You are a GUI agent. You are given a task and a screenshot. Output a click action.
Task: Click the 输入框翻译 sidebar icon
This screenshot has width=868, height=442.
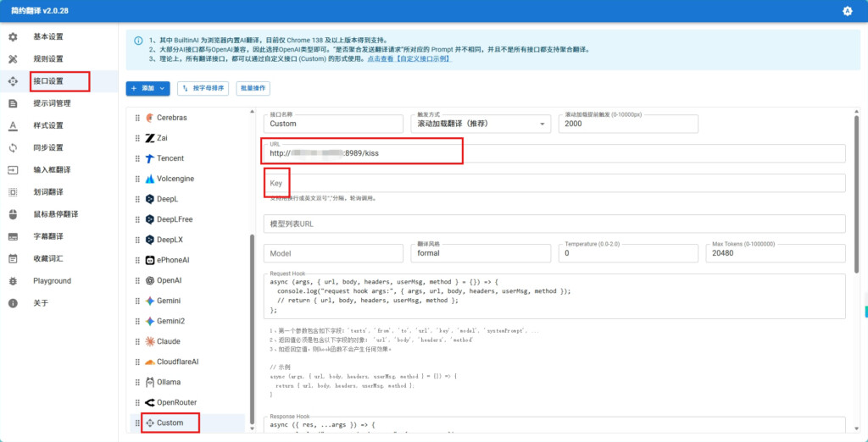coord(13,170)
